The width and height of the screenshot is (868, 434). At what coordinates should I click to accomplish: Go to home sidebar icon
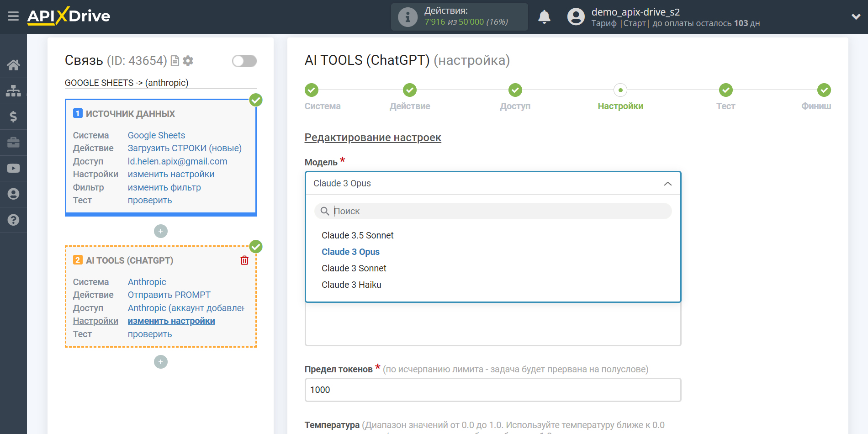point(13,65)
